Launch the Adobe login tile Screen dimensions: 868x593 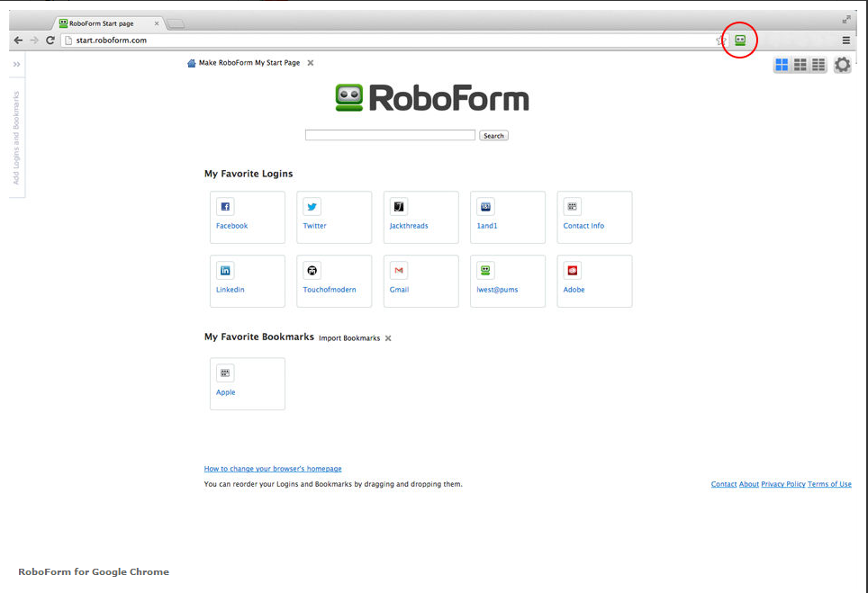(594, 281)
